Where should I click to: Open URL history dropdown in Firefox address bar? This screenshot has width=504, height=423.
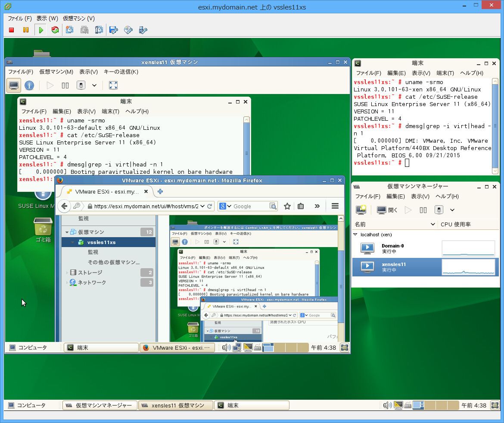[x=202, y=206]
